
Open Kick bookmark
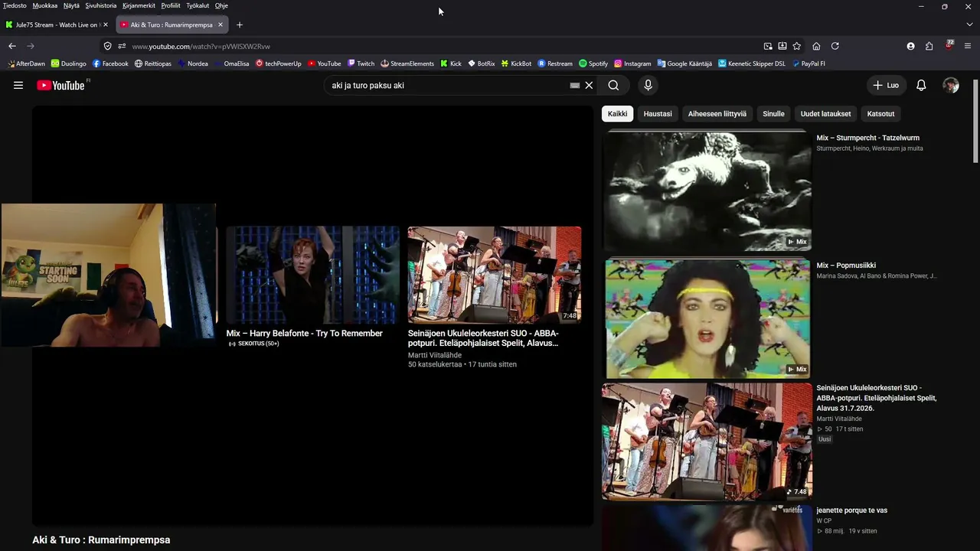(451, 64)
